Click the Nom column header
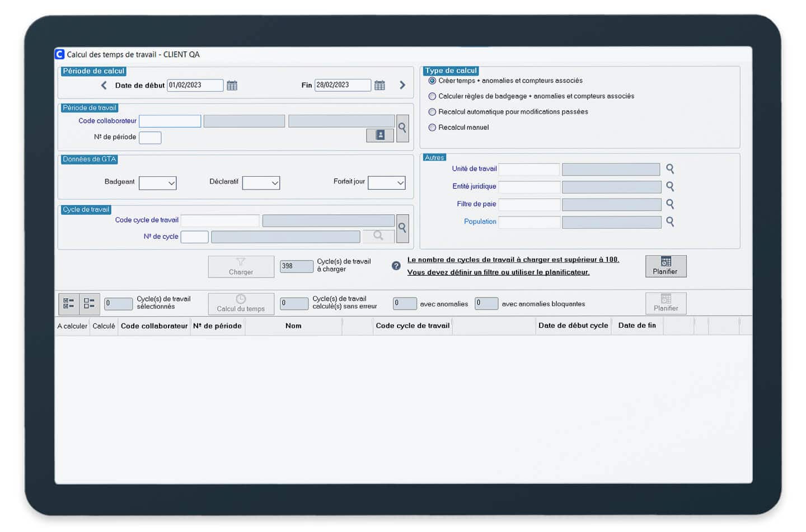The height and width of the screenshot is (532, 806). coord(293,326)
